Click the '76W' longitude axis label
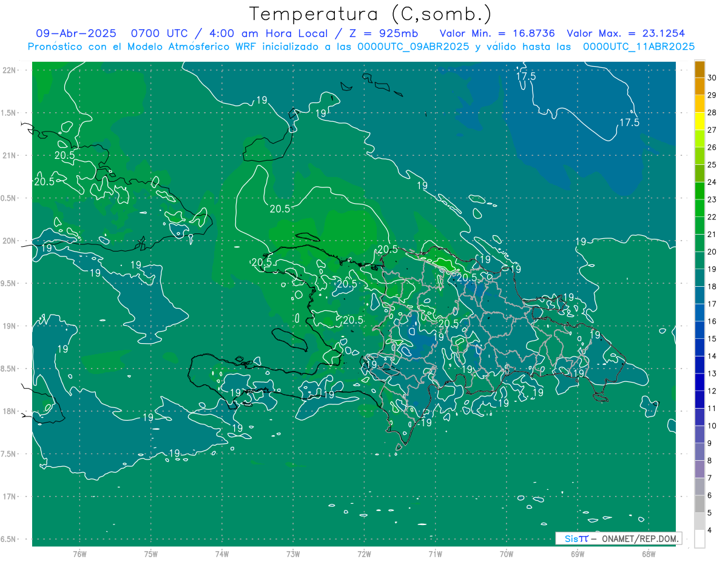This screenshot has height=562, width=728. pyautogui.click(x=79, y=554)
